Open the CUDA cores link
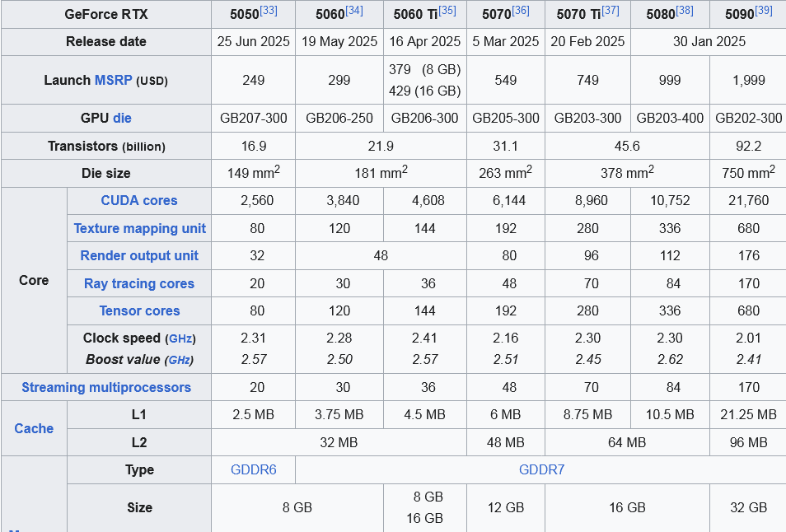The height and width of the screenshot is (532, 786). pos(138,200)
